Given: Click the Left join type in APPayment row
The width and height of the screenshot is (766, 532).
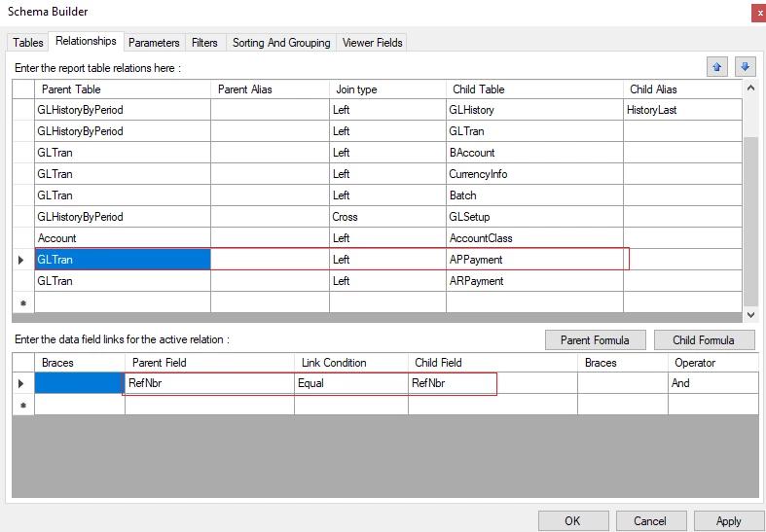Looking at the screenshot, I should pyautogui.click(x=388, y=260).
